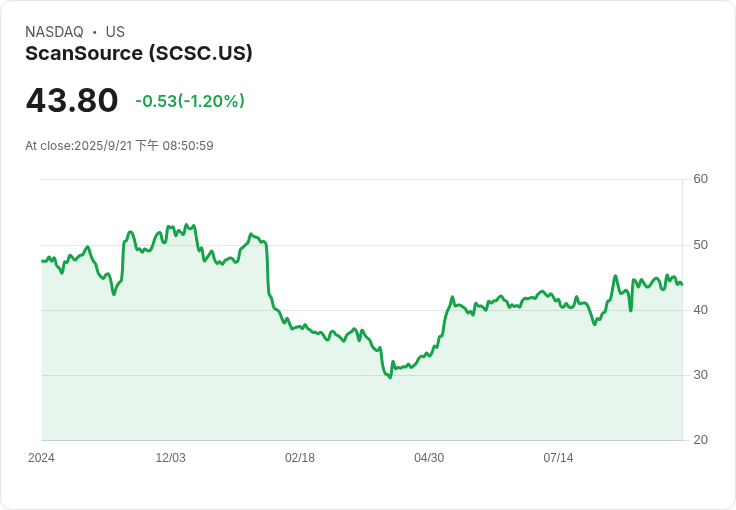Click the NASDAQ exchange label

tap(54, 32)
